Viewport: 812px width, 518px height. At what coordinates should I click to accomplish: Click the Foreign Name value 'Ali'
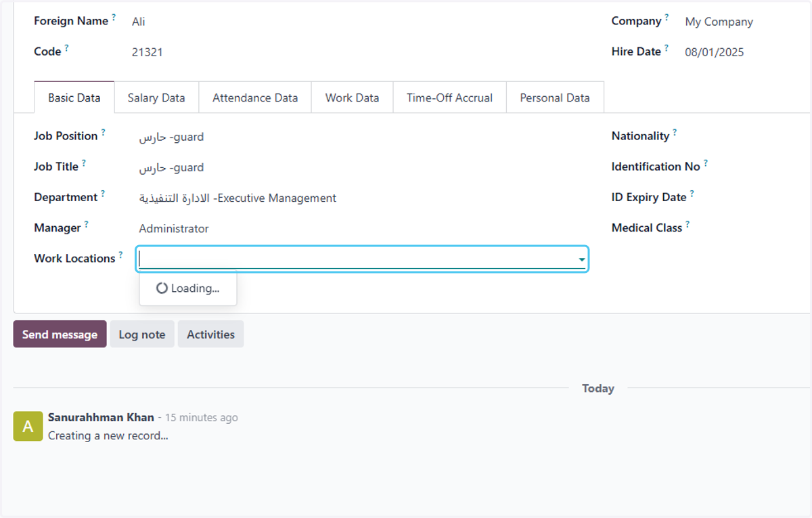139,22
